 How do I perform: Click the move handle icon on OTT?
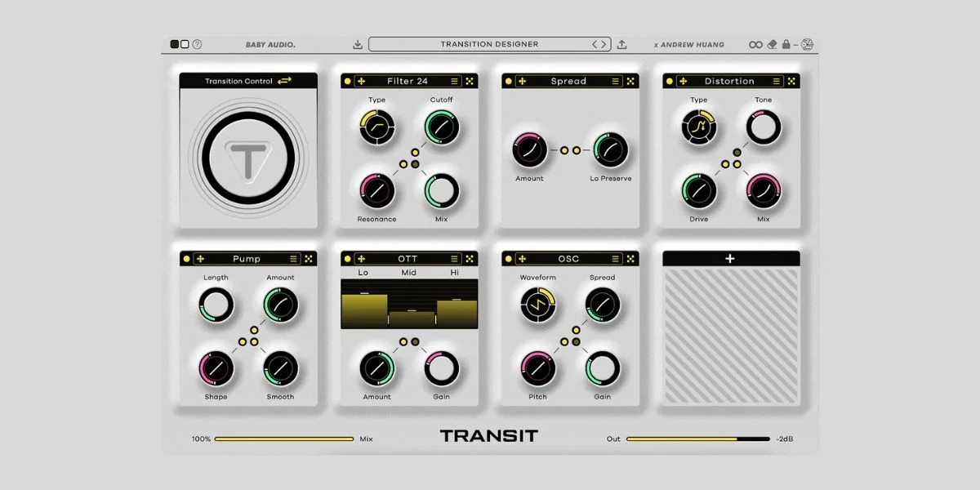[x=362, y=259]
